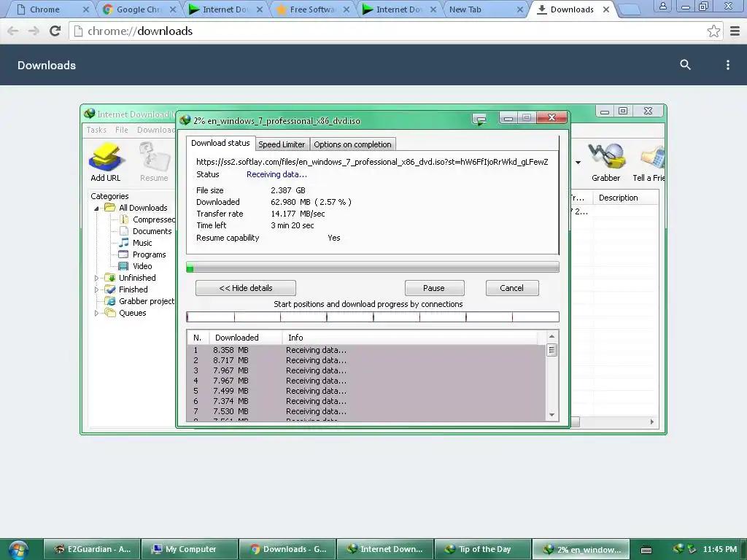Screen dimensions: 747x560
Task: Open the toolbar dropdown arrow beside Grabber
Action: click(578, 163)
